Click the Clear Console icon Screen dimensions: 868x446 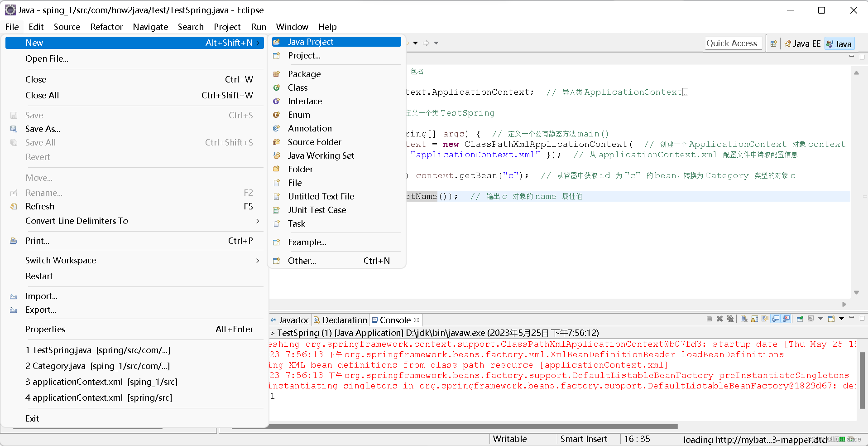click(744, 319)
